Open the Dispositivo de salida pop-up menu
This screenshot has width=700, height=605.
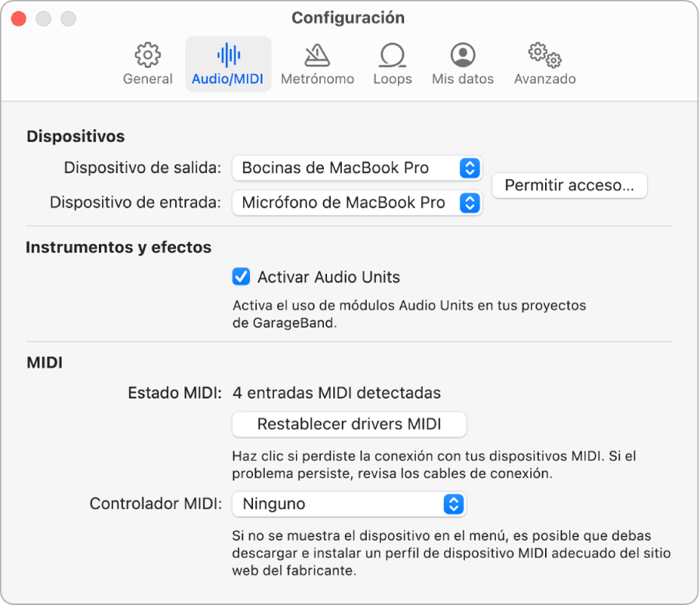(x=356, y=167)
